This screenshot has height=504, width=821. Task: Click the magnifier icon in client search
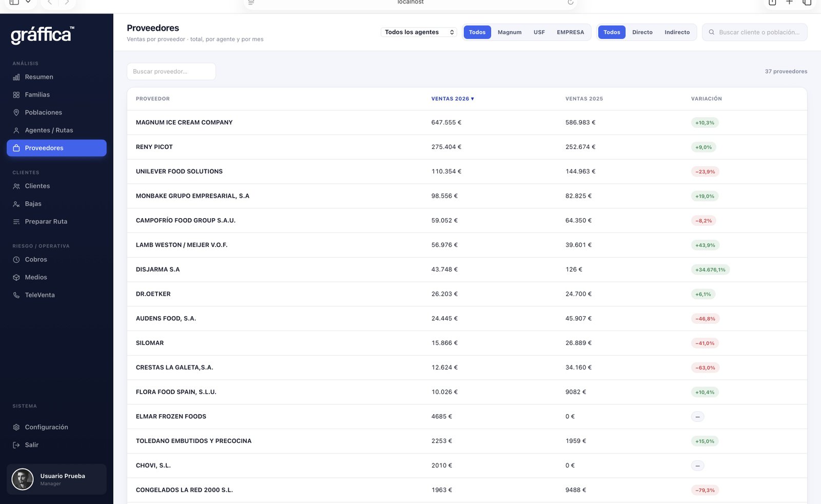click(712, 32)
